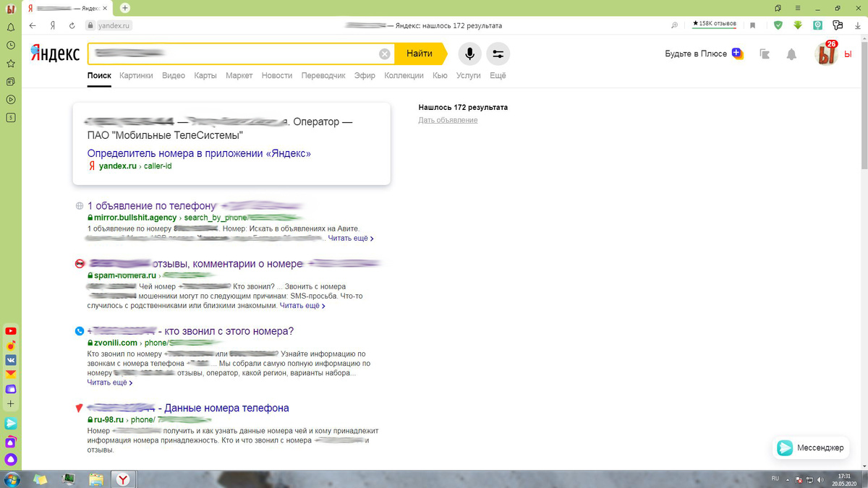Open notifications bell in browser sidebar

(x=11, y=27)
